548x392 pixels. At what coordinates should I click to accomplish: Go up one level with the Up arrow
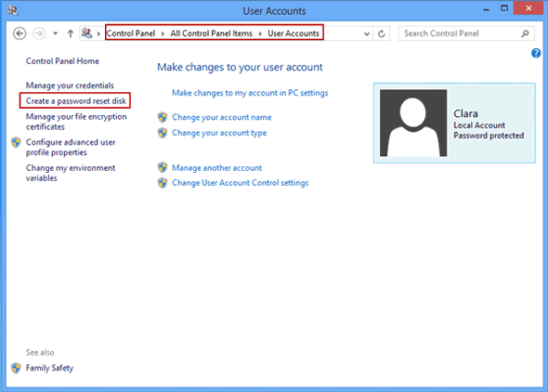[71, 33]
